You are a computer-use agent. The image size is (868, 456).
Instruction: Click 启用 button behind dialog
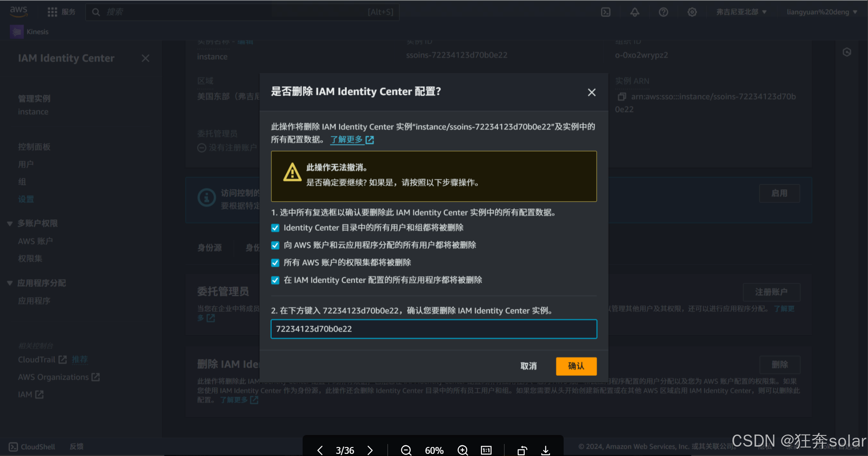779,193
